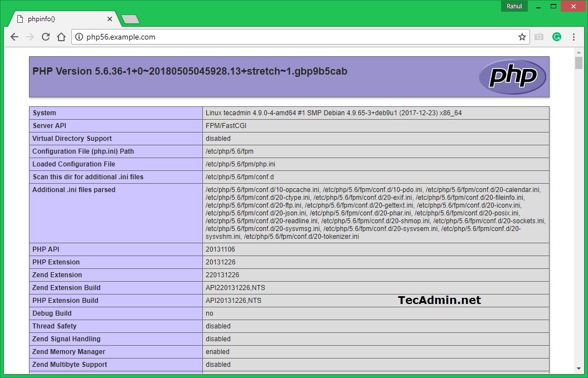Screen dimensions: 588x378
Task: Click the forward navigation arrow
Action: [x=30, y=37]
